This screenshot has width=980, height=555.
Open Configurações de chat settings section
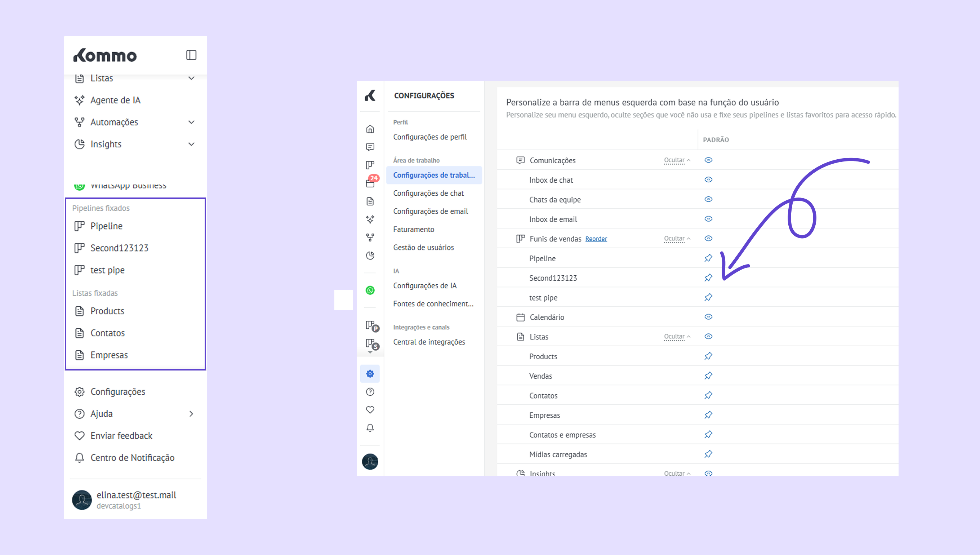[428, 193]
